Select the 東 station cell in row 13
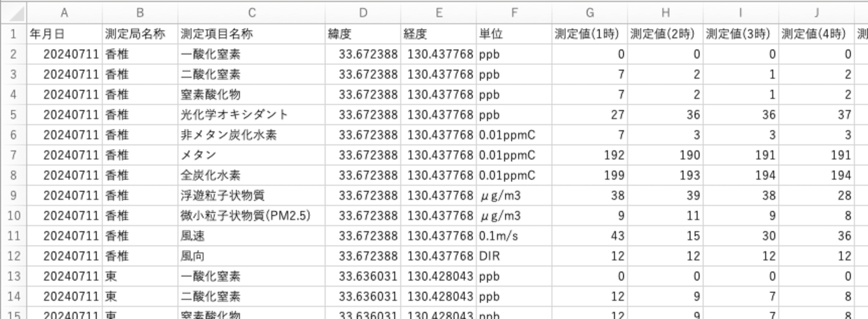868x319 pixels. [140, 276]
